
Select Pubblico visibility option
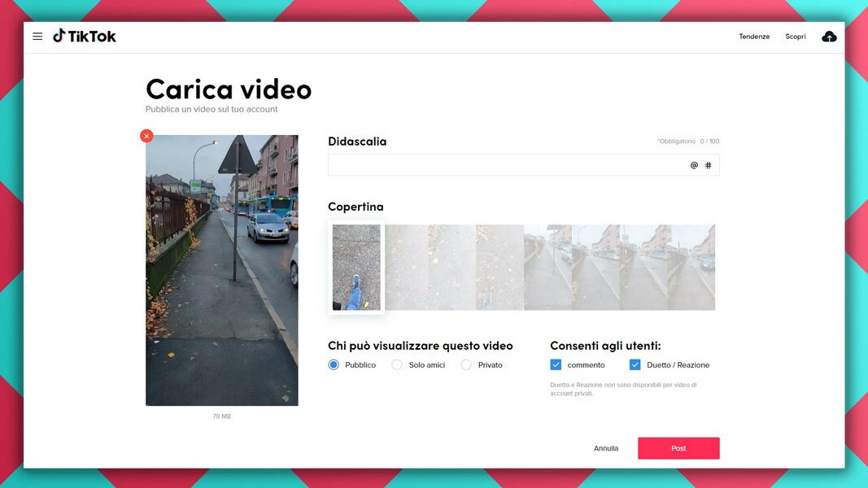click(x=334, y=365)
